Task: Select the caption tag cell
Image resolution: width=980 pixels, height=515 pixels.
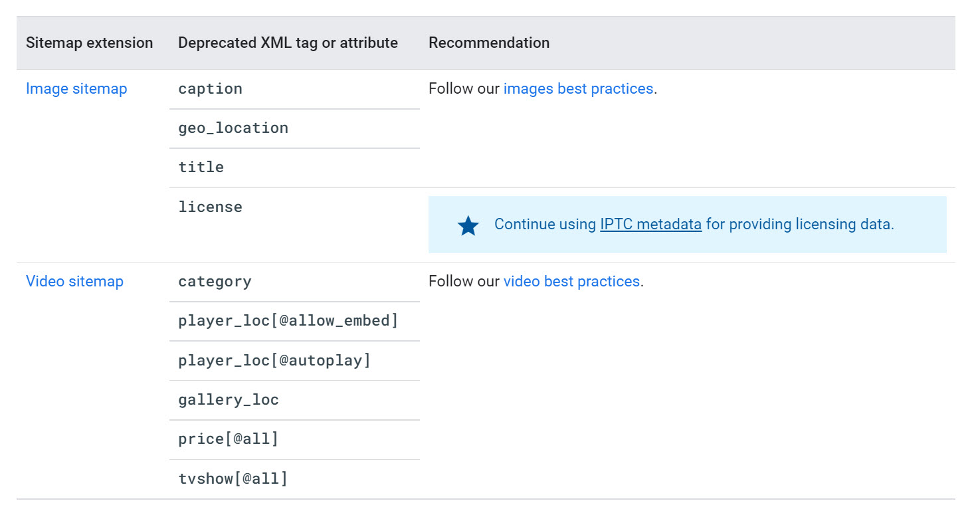Action: click(210, 89)
